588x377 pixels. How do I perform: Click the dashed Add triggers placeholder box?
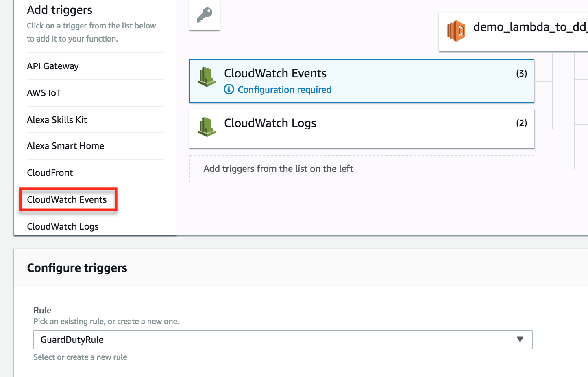click(362, 169)
